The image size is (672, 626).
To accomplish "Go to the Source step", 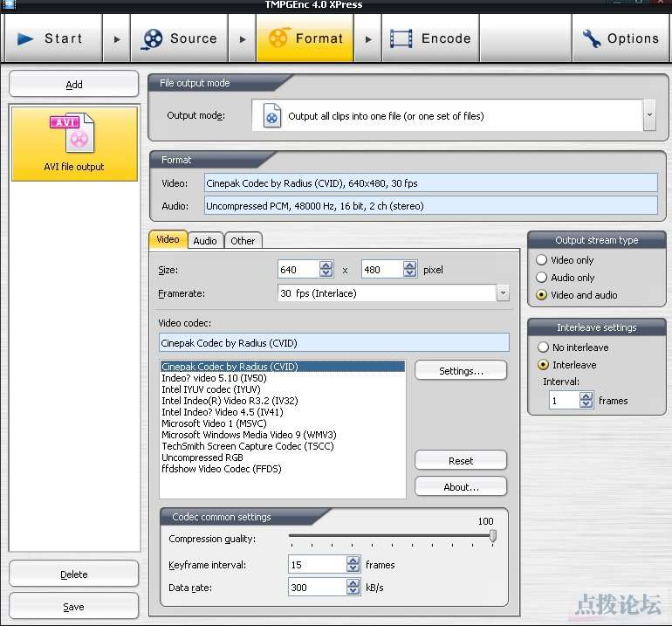I will click(x=180, y=38).
